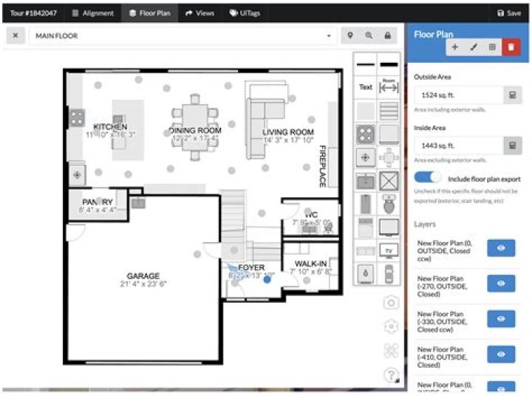Select the kitchen sink fixture

[366, 181]
